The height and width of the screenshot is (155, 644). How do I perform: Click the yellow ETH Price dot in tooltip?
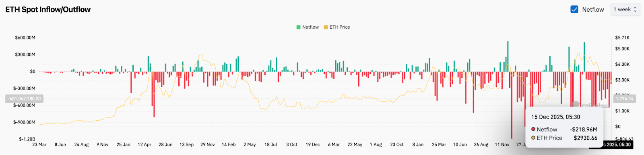pos(533,138)
